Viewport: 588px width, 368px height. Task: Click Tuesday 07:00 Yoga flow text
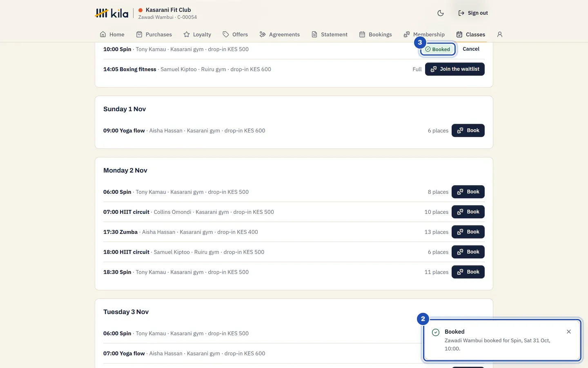[x=184, y=354]
